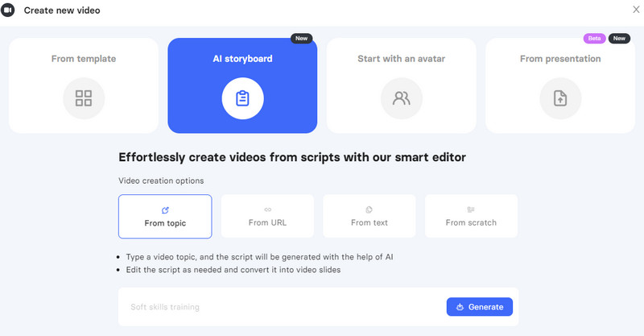This screenshot has width=644, height=336.
Task: Click the Edit the script as needed text
Action: tap(233, 270)
